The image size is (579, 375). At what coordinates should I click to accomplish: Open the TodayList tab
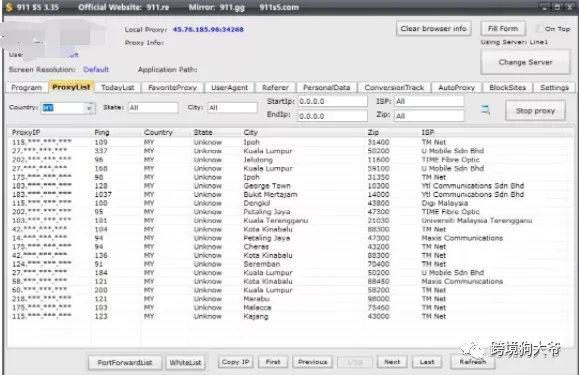pos(117,87)
